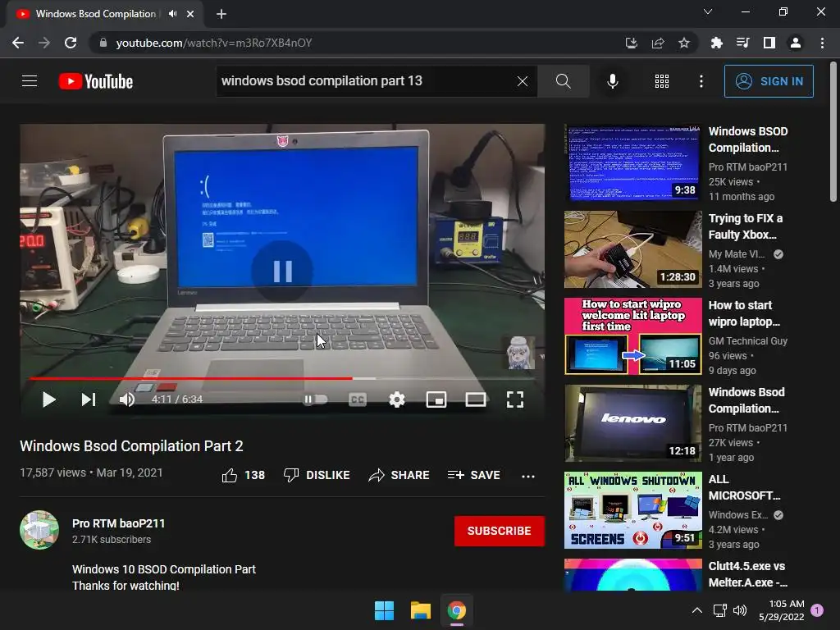Open the YouTube guide hamburger menu
The image size is (840, 630).
click(30, 81)
